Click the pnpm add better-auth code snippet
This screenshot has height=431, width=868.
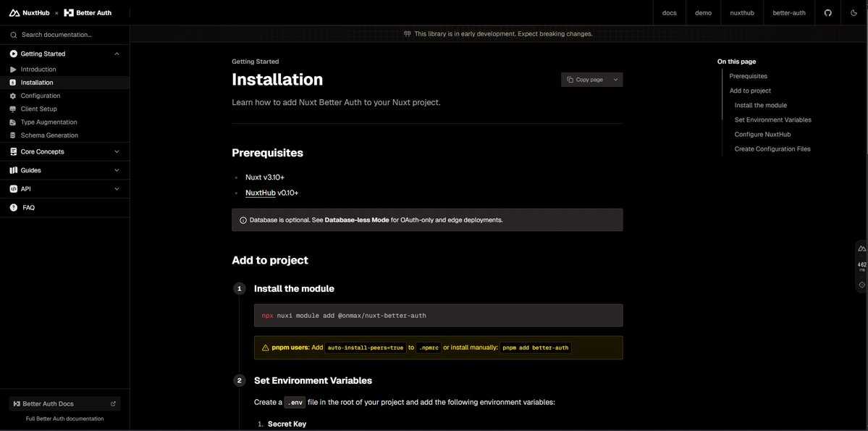click(x=536, y=348)
